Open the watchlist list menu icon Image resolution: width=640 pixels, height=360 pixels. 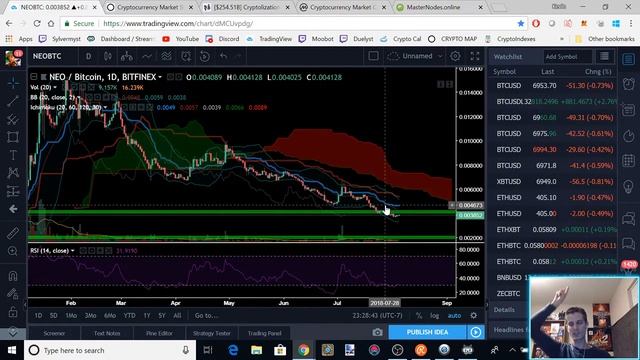(x=604, y=56)
